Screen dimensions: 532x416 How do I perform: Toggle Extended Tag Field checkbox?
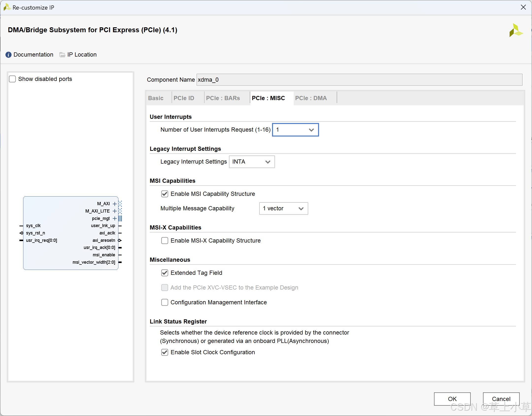pos(165,273)
